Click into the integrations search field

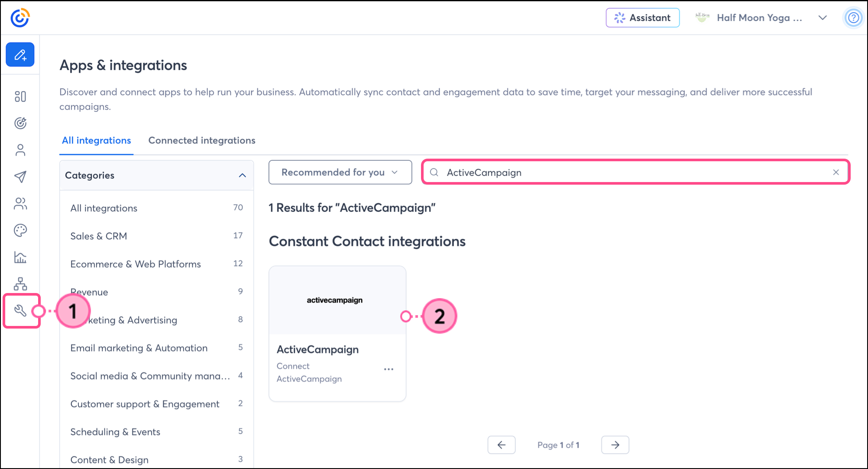click(635, 172)
